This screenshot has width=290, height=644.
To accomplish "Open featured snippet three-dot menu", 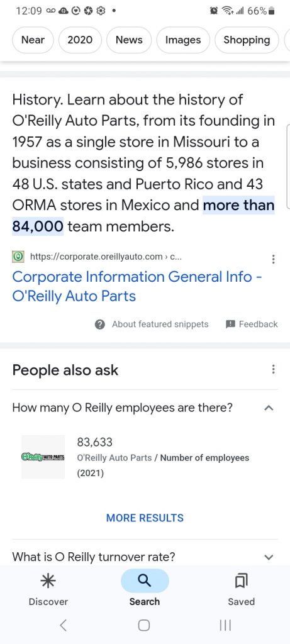I will pyautogui.click(x=273, y=259).
